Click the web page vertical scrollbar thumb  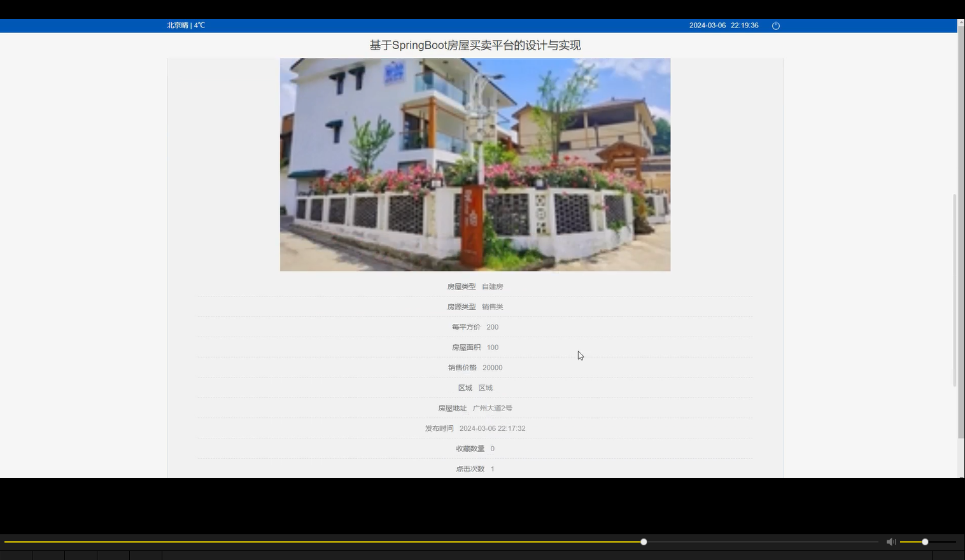[954, 290]
